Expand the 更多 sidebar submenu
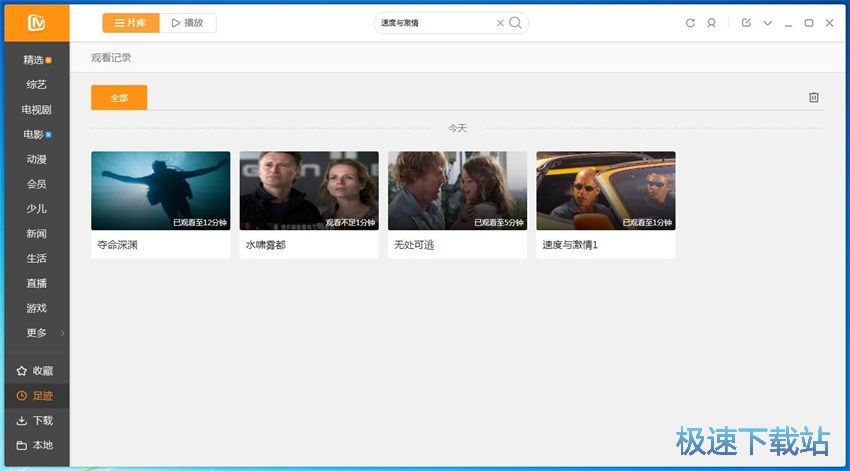This screenshot has height=471, width=850. [x=36, y=333]
